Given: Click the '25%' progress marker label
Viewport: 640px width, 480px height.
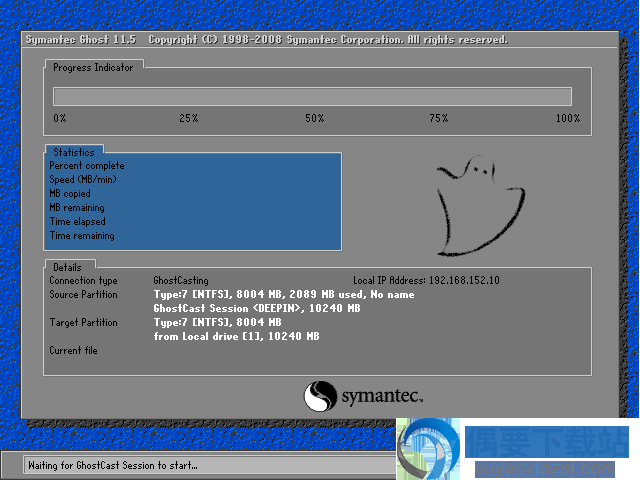Looking at the screenshot, I should pos(189,118).
